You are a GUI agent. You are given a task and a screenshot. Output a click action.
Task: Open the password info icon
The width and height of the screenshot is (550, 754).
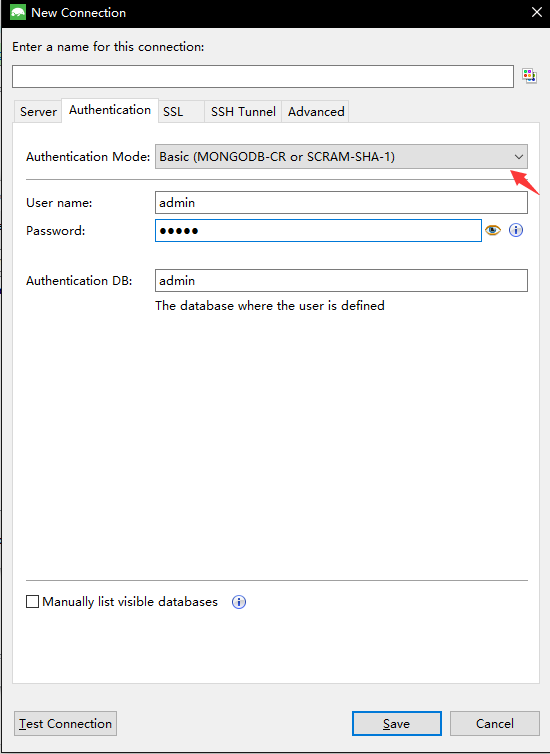[516, 230]
